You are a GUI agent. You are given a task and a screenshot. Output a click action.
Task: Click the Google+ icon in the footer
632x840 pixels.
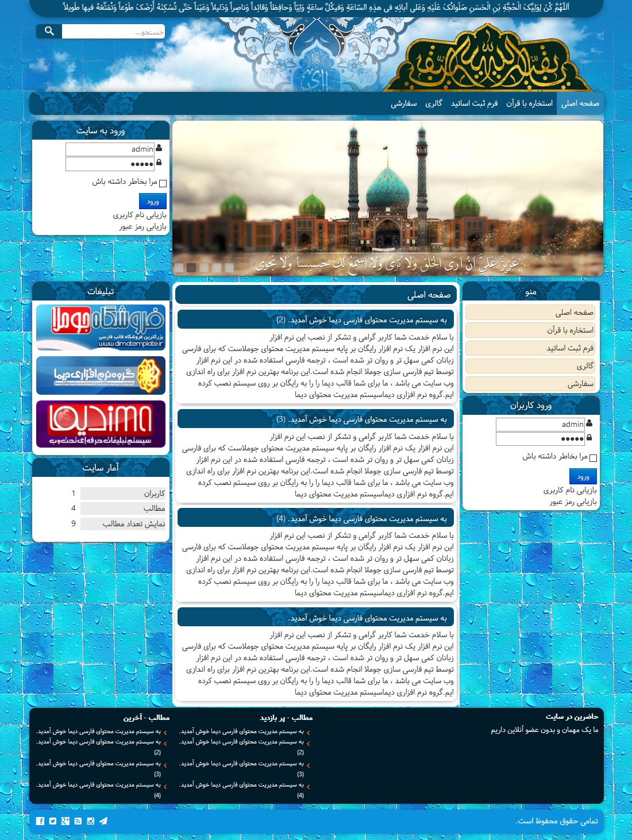coord(65,821)
